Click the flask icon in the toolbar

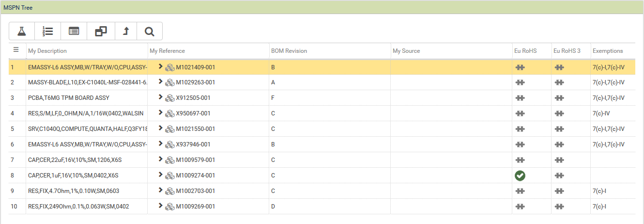(x=21, y=32)
